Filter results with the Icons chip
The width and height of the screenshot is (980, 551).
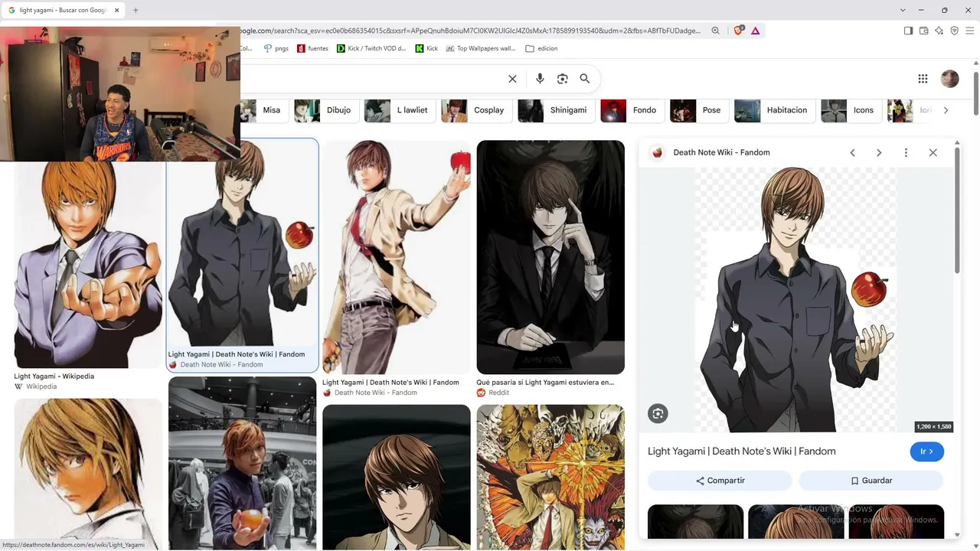[x=851, y=110]
